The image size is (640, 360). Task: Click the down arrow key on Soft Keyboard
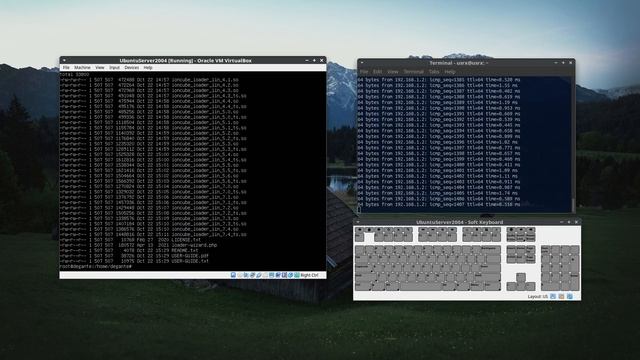(x=521, y=287)
